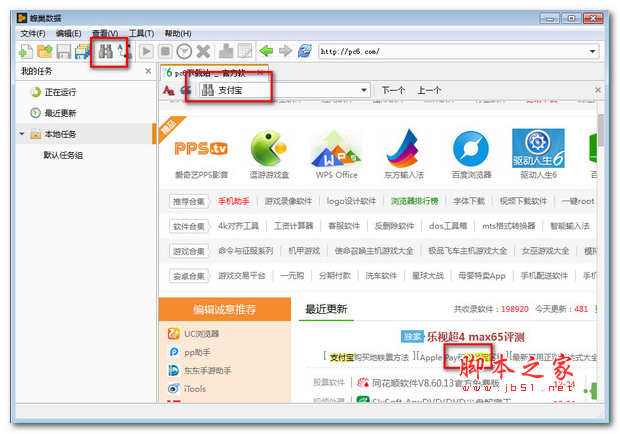Open schedule clock icon in toolbar
This screenshot has width=620, height=434.
[x=184, y=51]
